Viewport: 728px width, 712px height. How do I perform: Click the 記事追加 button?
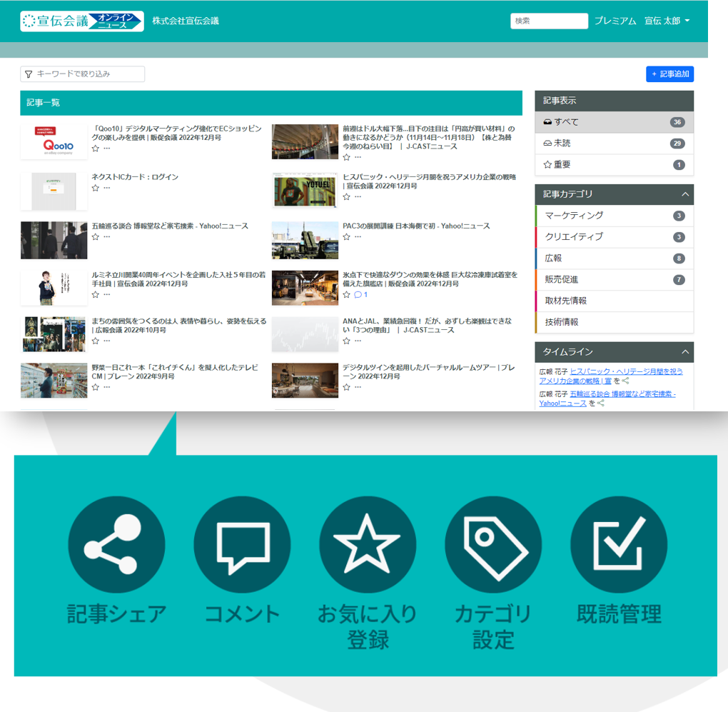[x=669, y=74]
